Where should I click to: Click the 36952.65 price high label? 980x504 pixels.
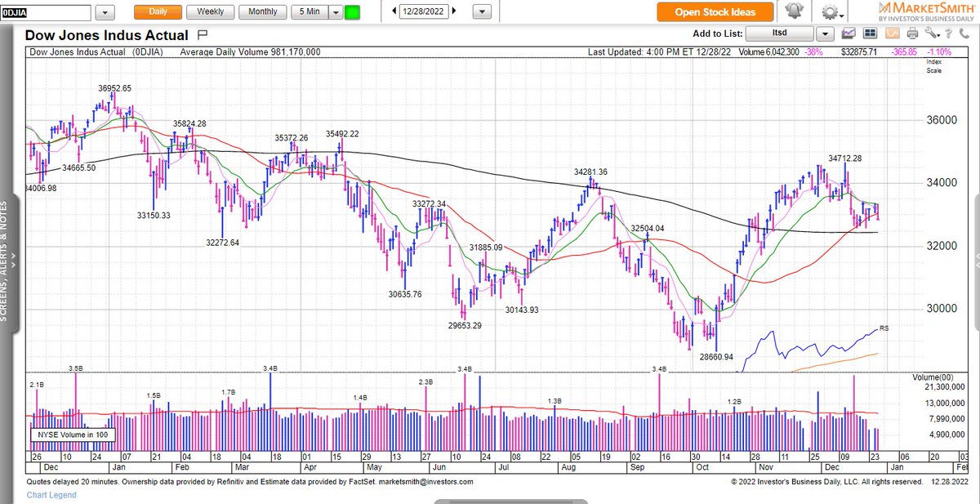click(115, 88)
